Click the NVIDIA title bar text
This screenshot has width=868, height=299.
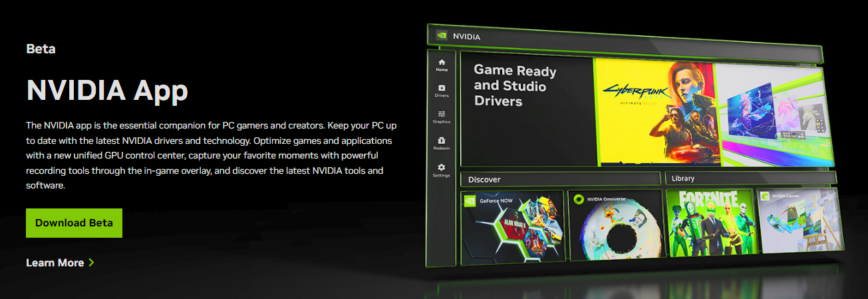tap(466, 37)
